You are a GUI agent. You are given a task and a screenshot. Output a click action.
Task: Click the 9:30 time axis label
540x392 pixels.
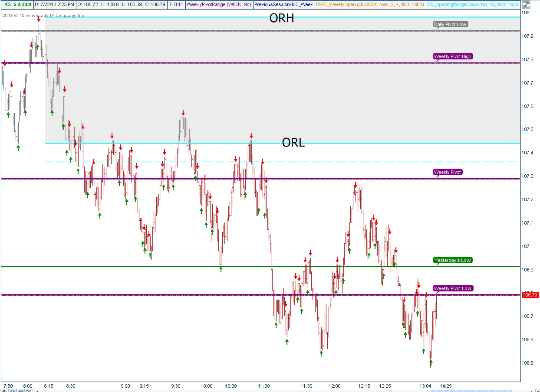(x=176, y=386)
